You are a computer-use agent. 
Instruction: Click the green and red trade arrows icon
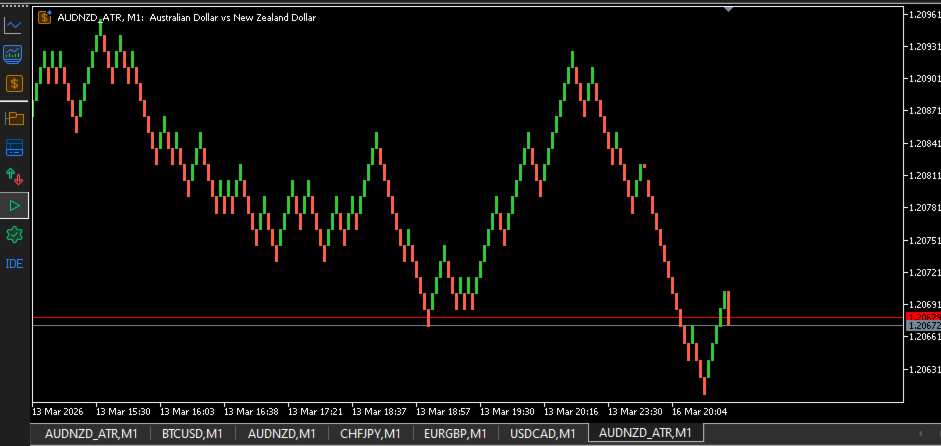click(14, 176)
